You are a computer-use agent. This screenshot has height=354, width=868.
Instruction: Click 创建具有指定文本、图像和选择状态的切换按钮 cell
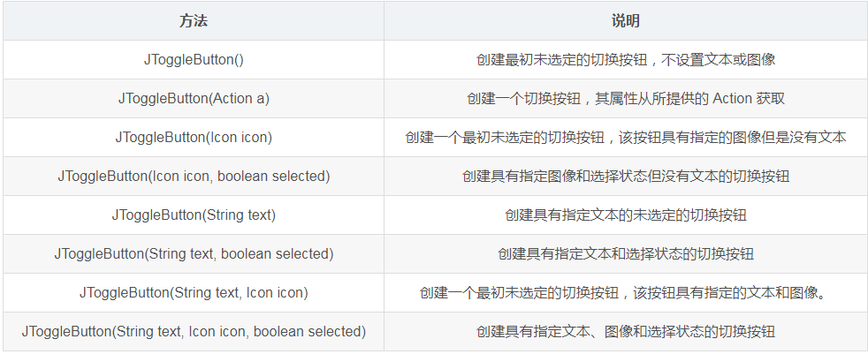pyautogui.click(x=626, y=331)
